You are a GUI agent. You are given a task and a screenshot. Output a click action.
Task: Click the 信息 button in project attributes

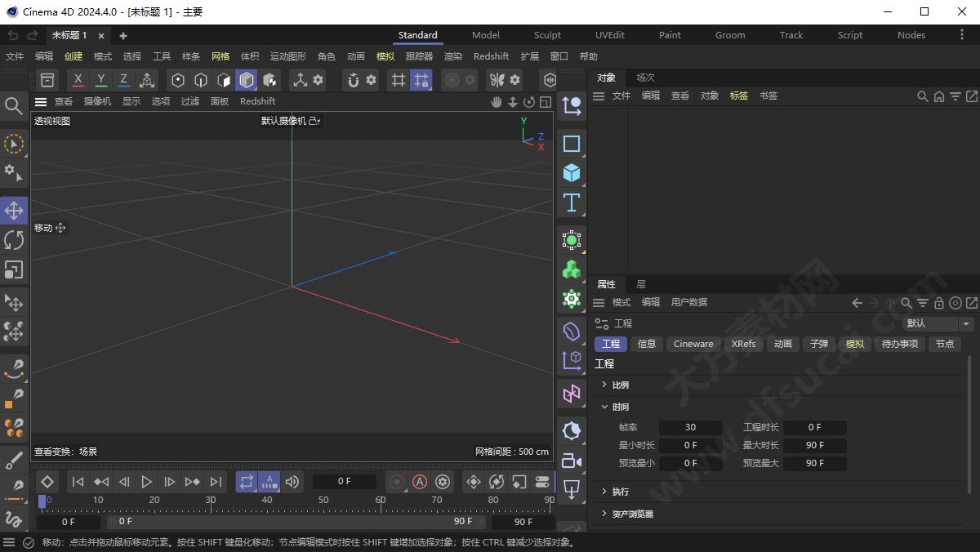point(647,344)
